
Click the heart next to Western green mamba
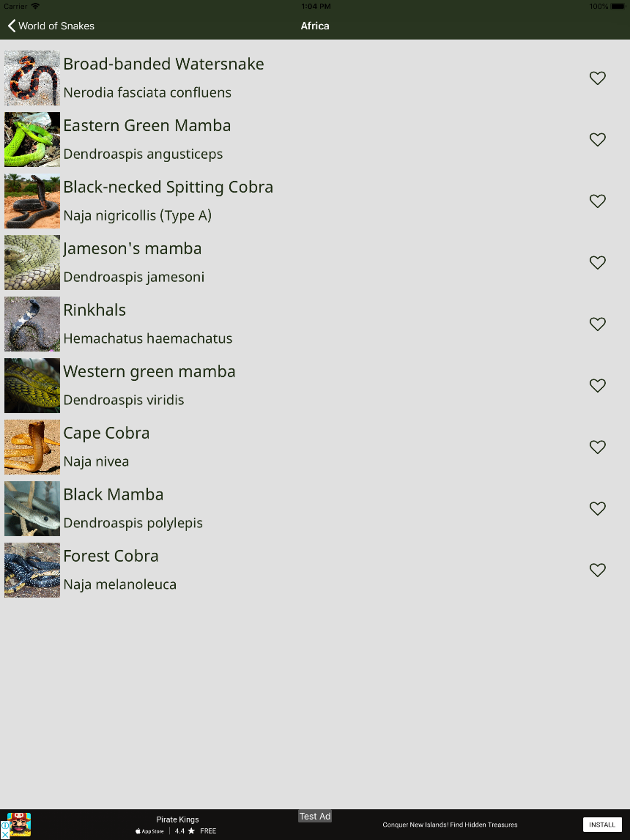pyautogui.click(x=597, y=386)
